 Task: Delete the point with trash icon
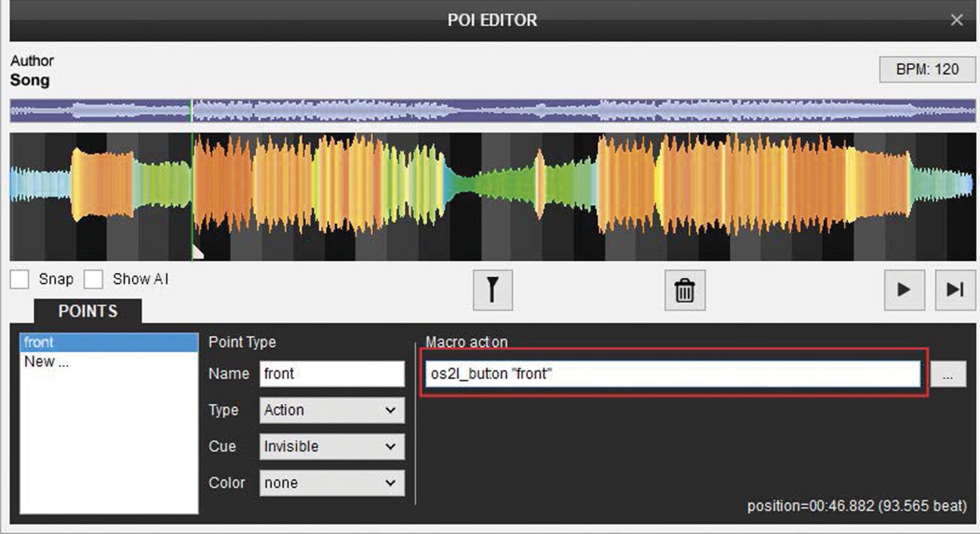coord(685,290)
